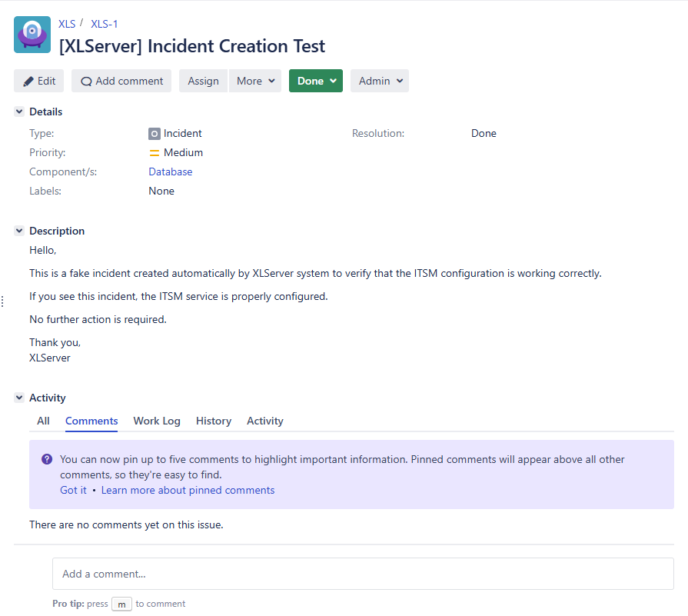Image resolution: width=688 pixels, height=616 pixels.
Task: Click the vertical dots sidebar handle
Action: (x=2, y=301)
